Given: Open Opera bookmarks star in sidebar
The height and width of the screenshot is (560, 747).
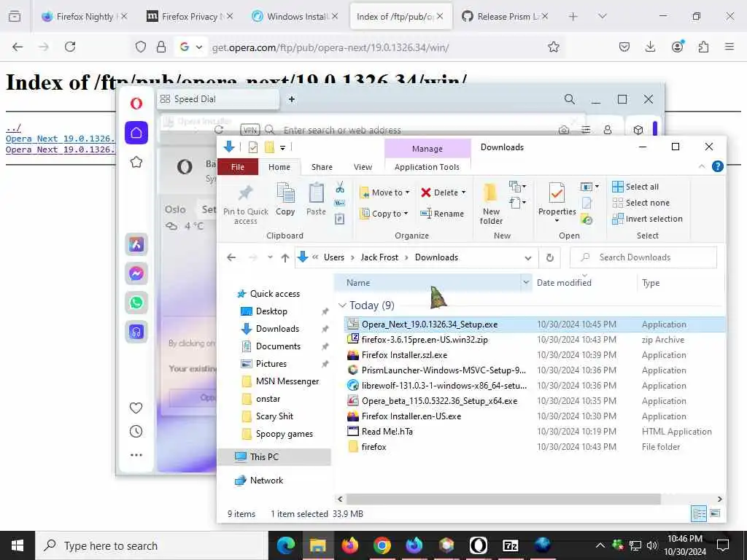Looking at the screenshot, I should [136, 162].
